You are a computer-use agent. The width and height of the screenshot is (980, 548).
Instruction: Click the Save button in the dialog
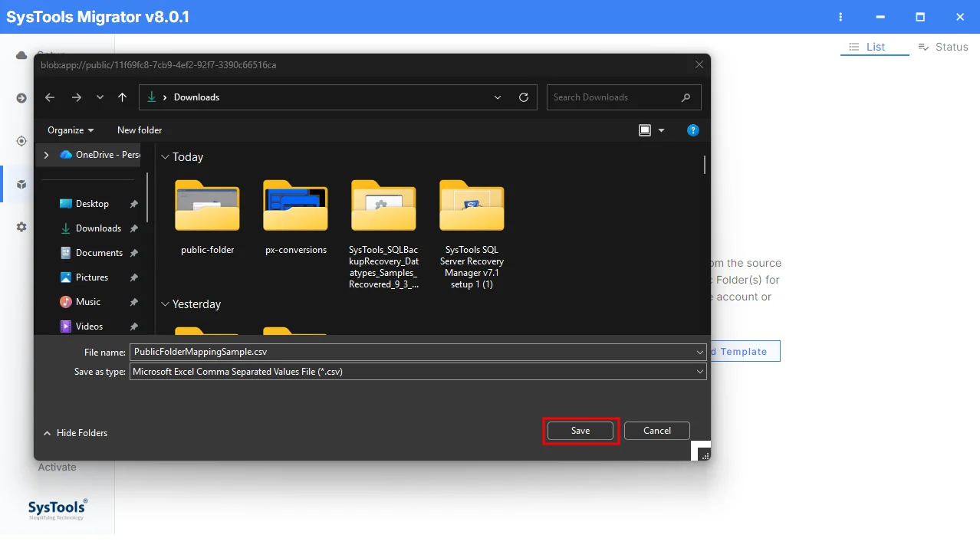click(580, 431)
